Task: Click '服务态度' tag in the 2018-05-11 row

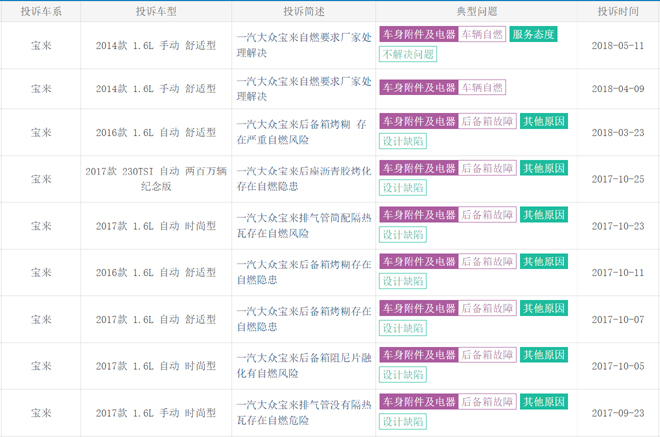Action: [533, 34]
